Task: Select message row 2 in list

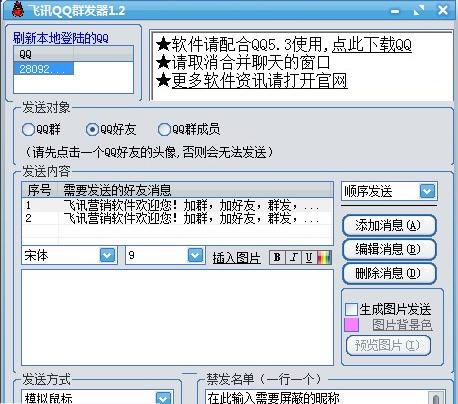Action: pyautogui.click(x=177, y=218)
